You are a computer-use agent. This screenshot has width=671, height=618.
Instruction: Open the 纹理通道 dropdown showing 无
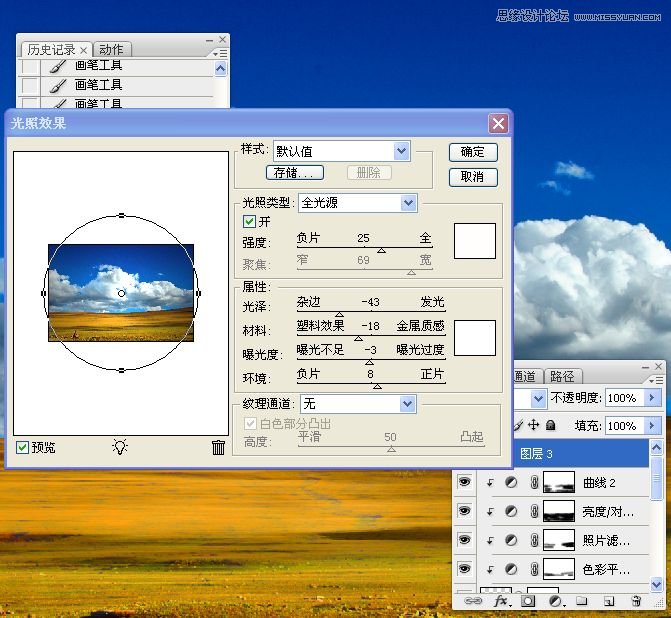(358, 404)
